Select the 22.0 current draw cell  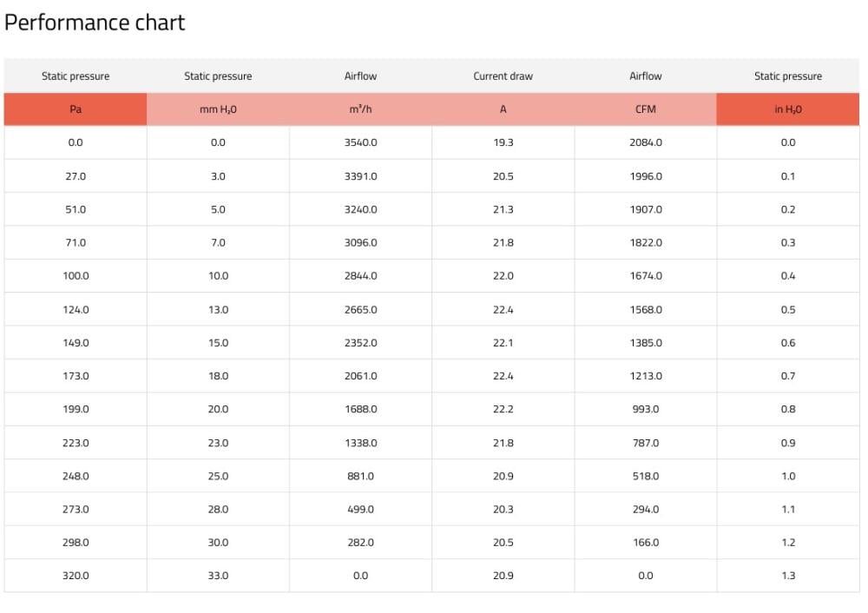pyautogui.click(x=503, y=276)
